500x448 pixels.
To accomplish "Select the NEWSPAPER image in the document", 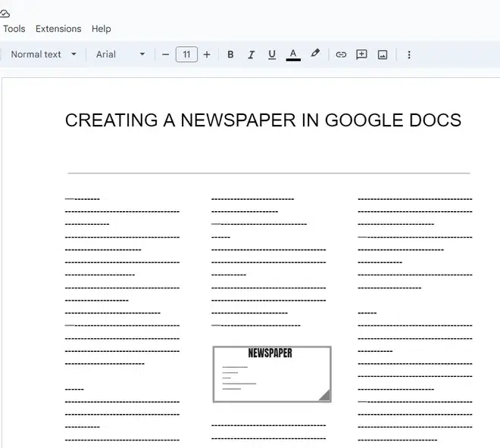I will coord(272,374).
